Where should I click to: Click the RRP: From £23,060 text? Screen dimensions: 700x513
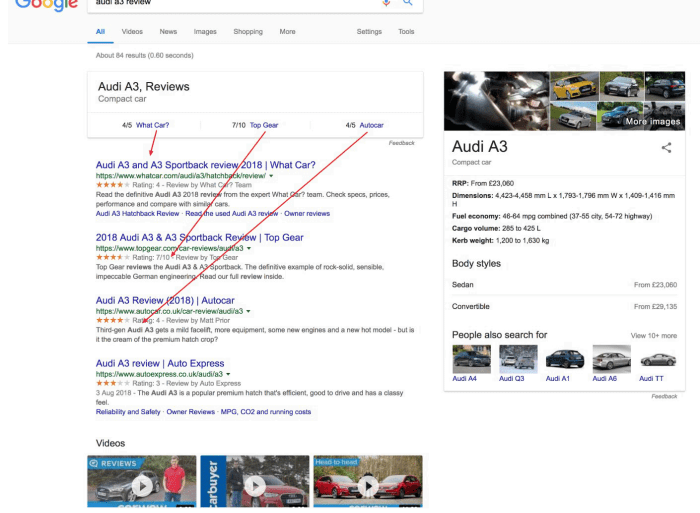(483, 183)
